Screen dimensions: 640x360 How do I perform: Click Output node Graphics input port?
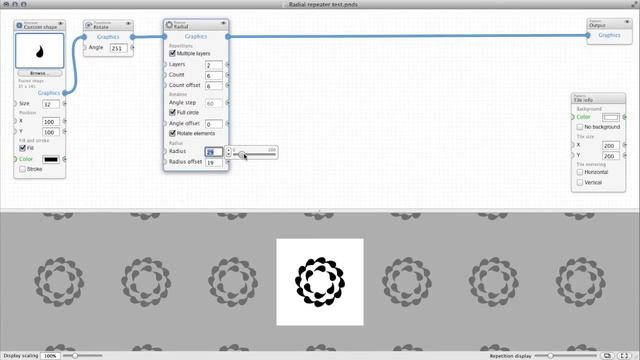coord(587,35)
